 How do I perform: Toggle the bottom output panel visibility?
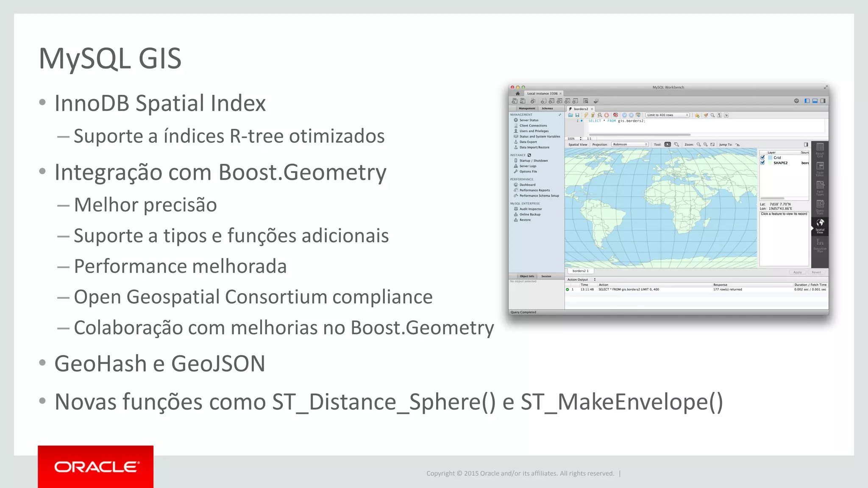pos(815,101)
